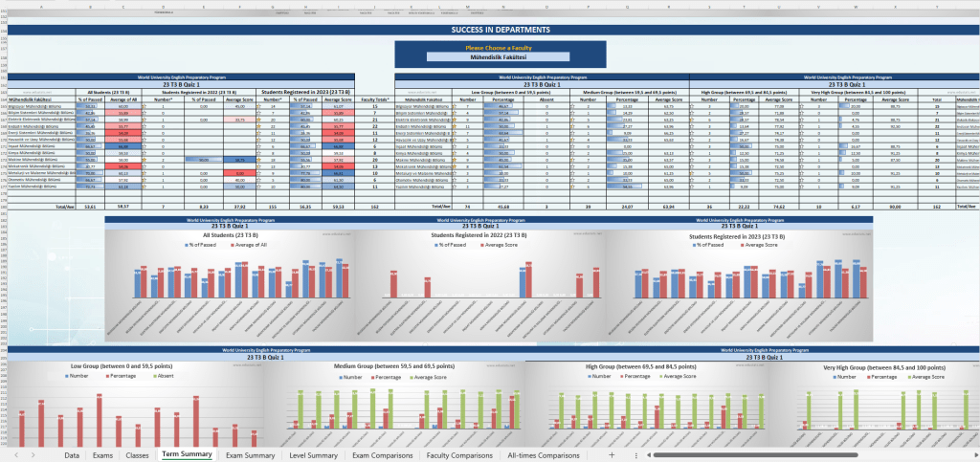Screen dimensions: 980x462
Task: Switch to the Exam Summary sheet
Action: 250,455
